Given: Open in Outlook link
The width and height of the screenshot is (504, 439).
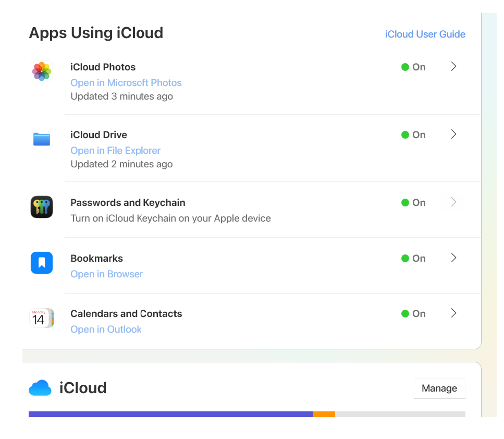Looking at the screenshot, I should [106, 330].
